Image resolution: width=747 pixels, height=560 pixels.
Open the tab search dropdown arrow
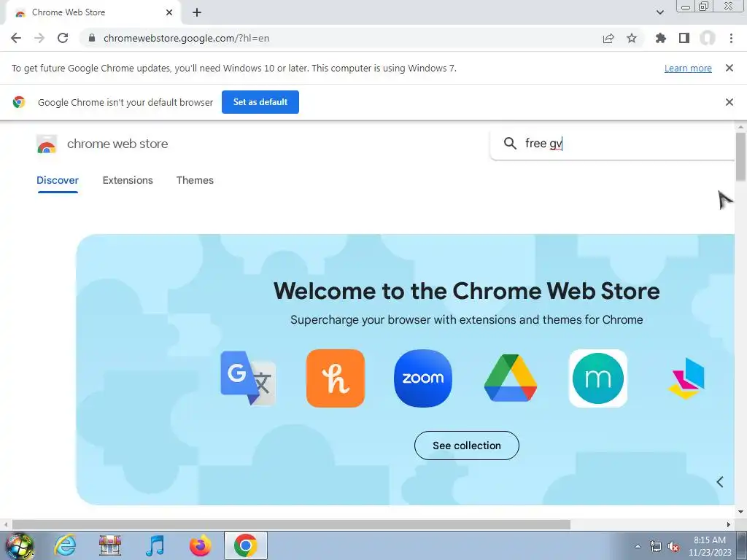(x=659, y=12)
